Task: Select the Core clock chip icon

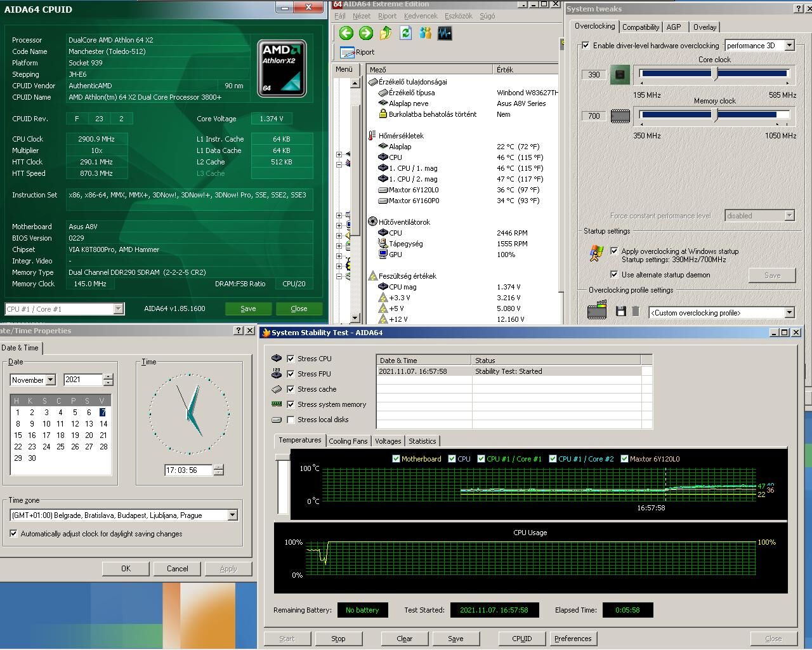Action: (x=620, y=75)
